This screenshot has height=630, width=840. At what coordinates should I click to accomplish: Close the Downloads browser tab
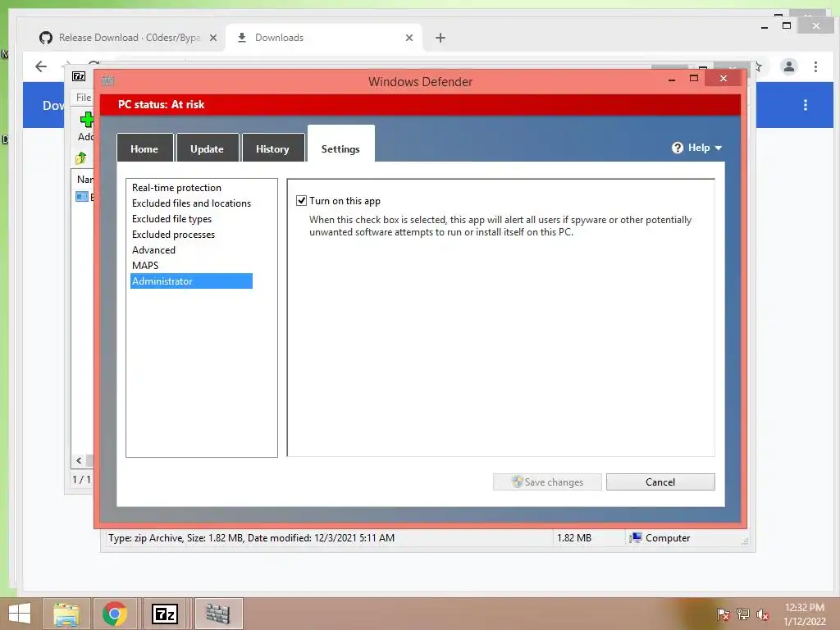409,38
